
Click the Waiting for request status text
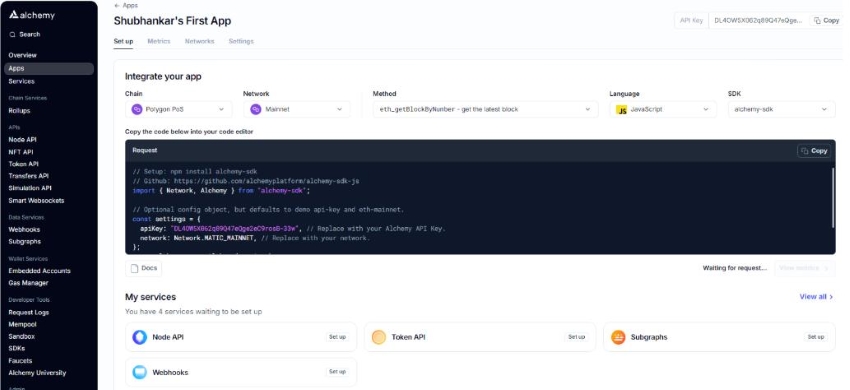coord(735,268)
